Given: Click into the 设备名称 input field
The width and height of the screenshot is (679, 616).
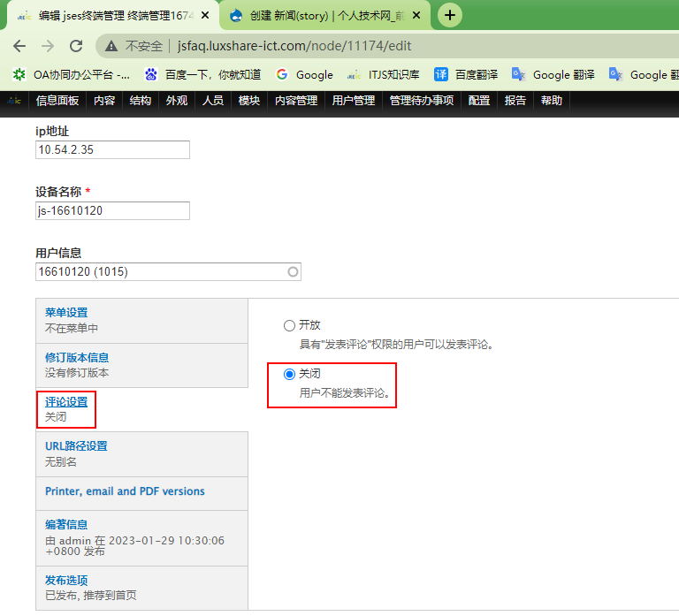Looking at the screenshot, I should [112, 210].
